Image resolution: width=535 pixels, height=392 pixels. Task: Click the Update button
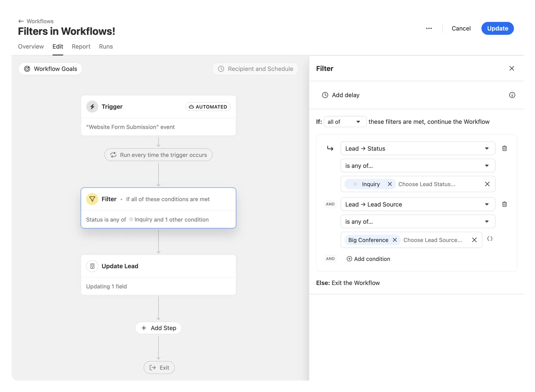(498, 28)
